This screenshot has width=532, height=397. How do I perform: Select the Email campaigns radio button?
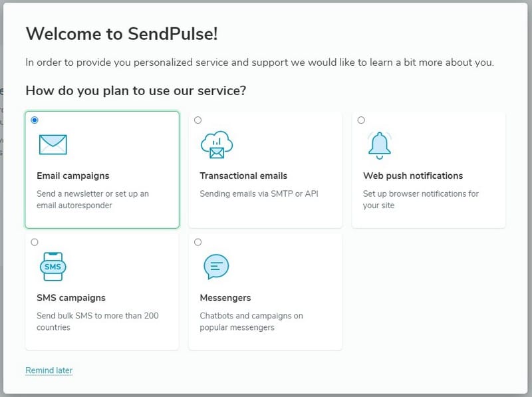click(35, 120)
